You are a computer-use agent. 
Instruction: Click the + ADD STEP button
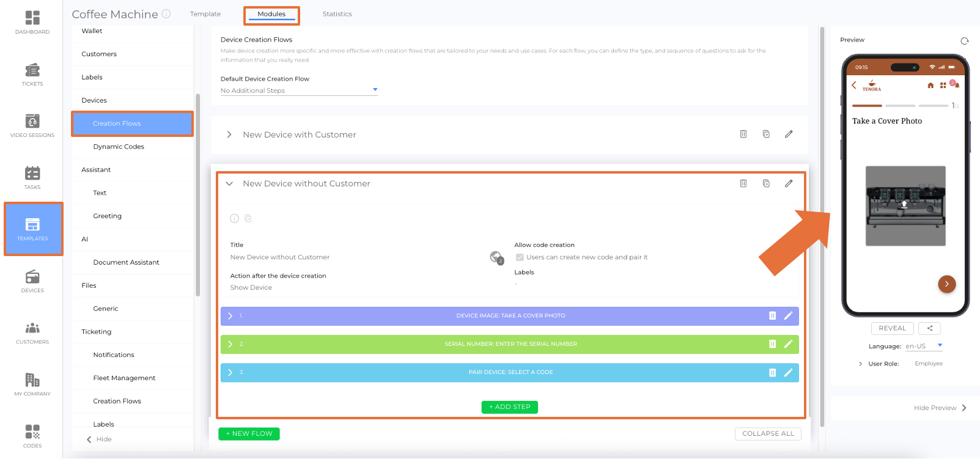[x=509, y=407]
